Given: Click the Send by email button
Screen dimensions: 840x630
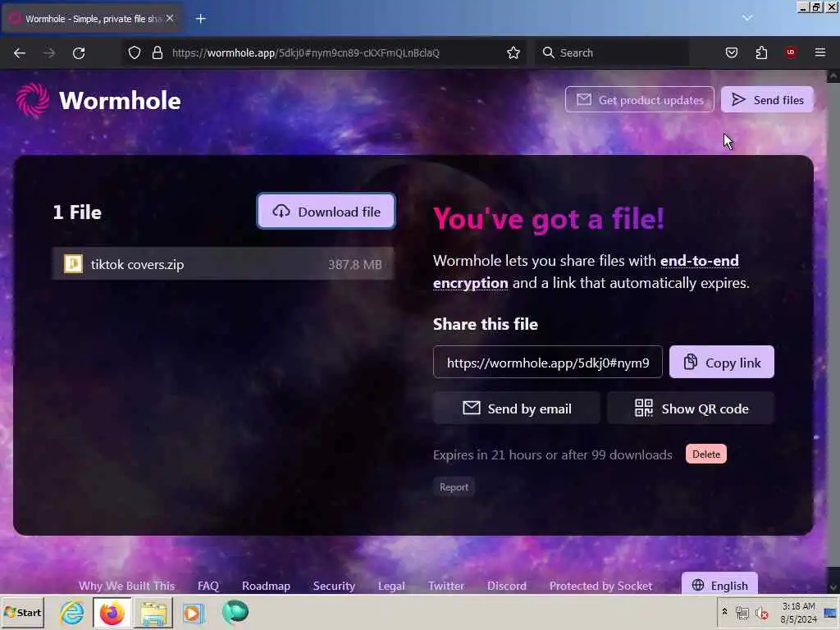Looking at the screenshot, I should point(517,409).
